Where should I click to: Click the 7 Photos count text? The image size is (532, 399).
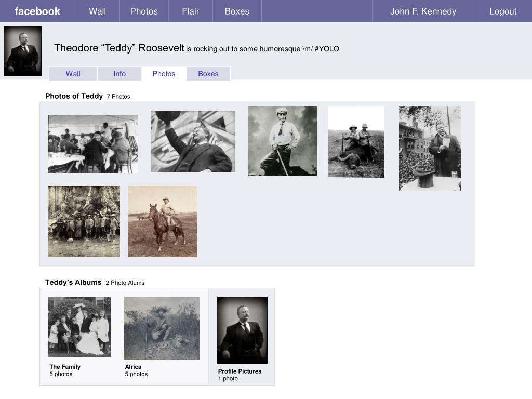118,96
